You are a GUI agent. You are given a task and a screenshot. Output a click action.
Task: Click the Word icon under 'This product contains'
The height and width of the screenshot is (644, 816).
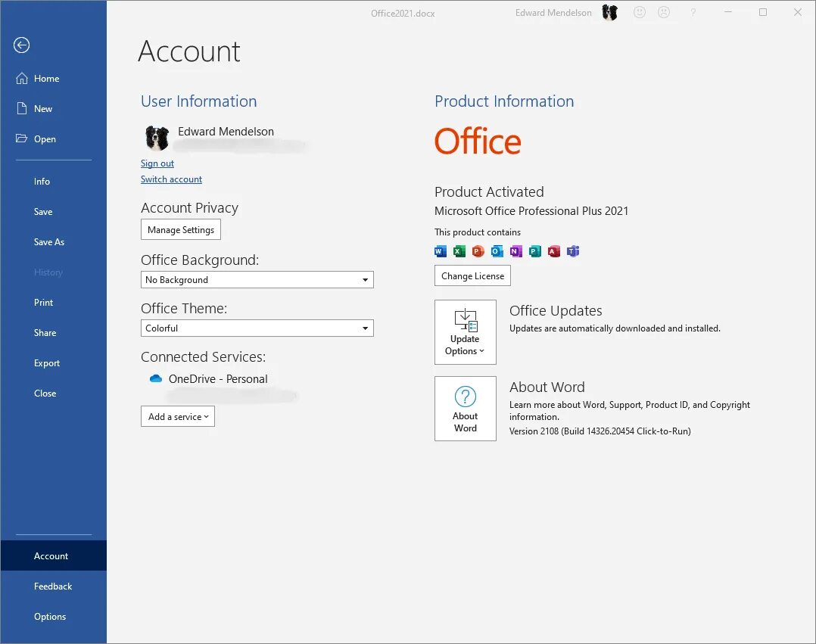pos(441,251)
